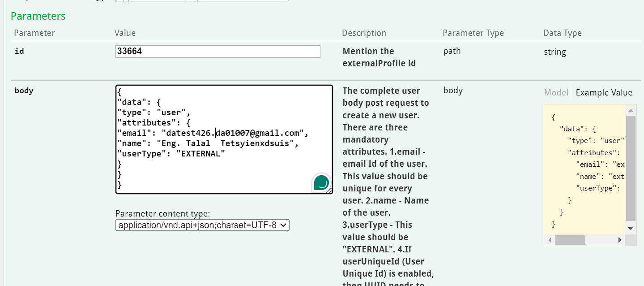Click the id input field with 33664
The image size is (644, 286).
point(218,52)
